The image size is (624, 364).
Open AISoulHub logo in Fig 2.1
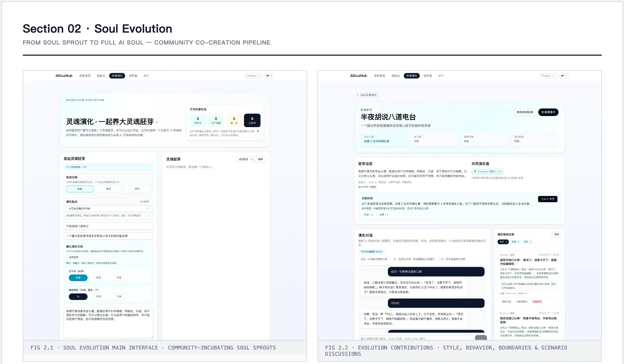(64, 76)
